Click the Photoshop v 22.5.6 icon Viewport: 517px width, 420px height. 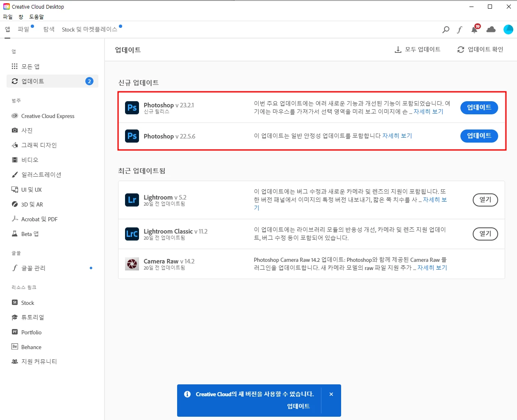pos(132,136)
